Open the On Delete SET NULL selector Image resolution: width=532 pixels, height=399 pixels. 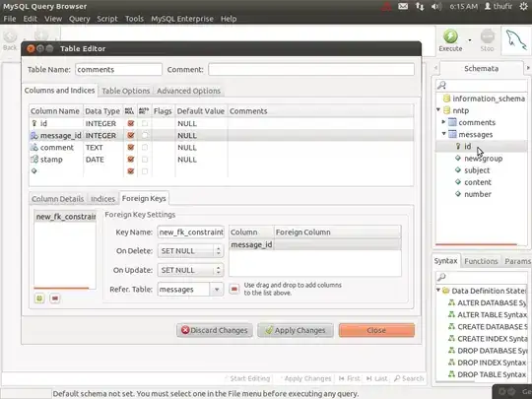pyautogui.click(x=190, y=251)
